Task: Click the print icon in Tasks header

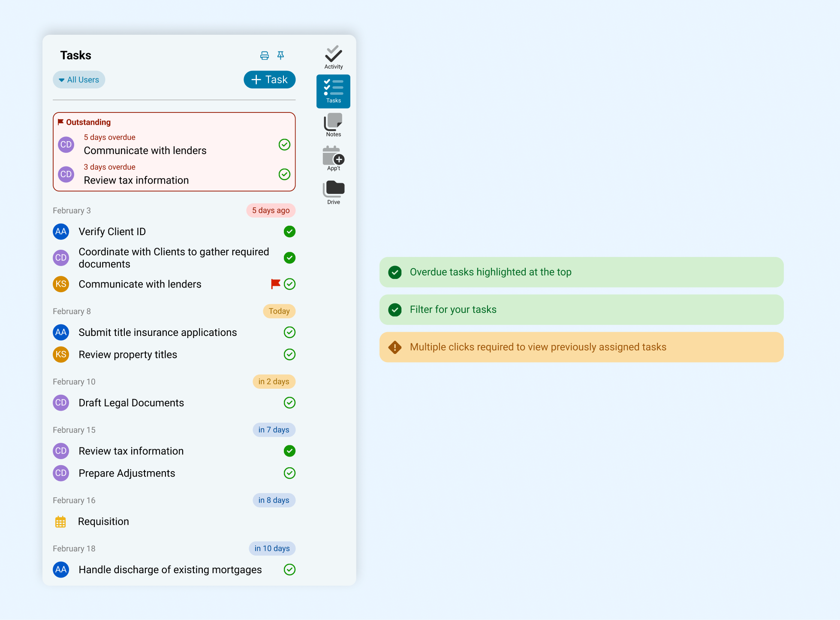Action: click(265, 55)
